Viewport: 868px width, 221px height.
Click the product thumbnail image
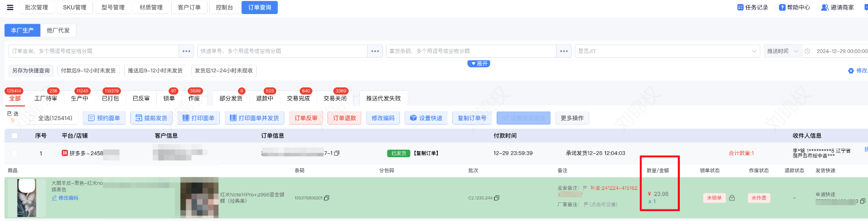click(27, 197)
